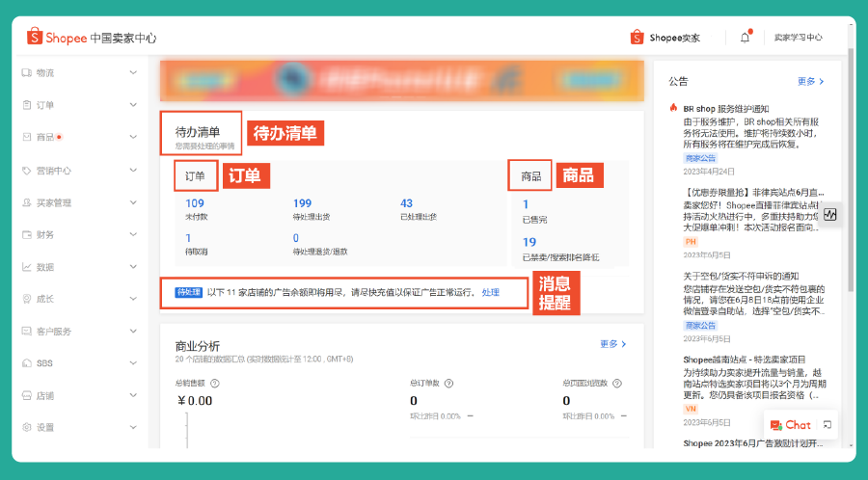
Task: Click the page vertical scrollbar
Action: pyautogui.click(x=852, y=171)
